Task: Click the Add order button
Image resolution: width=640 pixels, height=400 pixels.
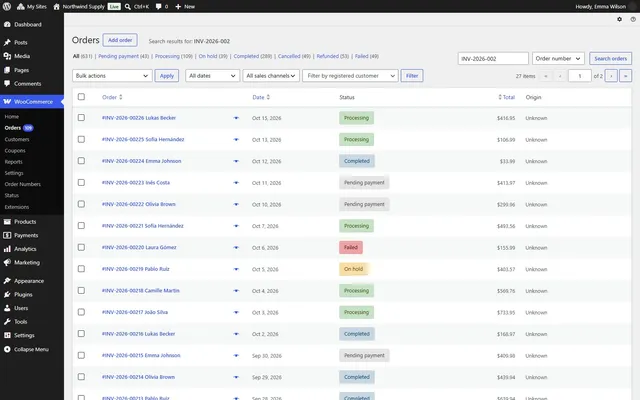Action: pyautogui.click(x=120, y=40)
